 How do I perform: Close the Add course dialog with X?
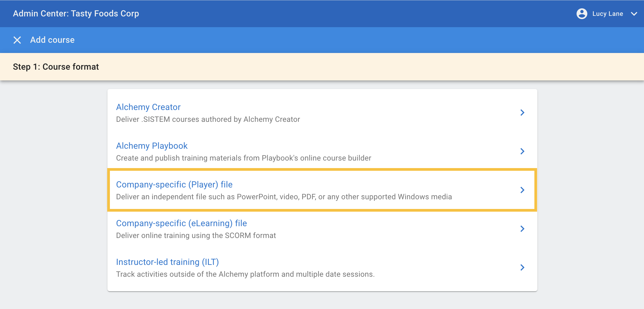17,40
